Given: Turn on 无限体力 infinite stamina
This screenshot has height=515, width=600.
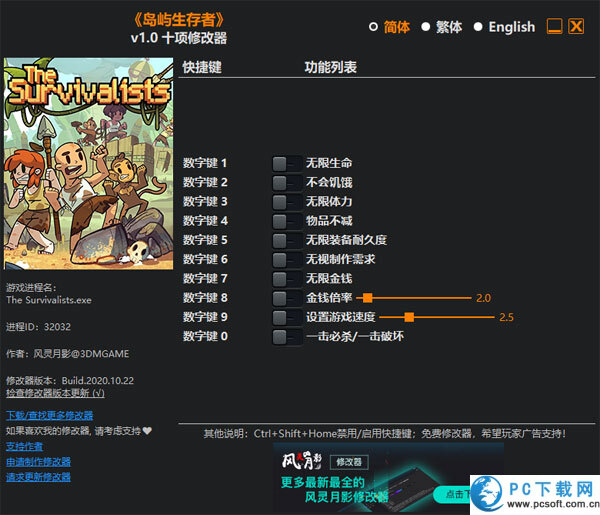Looking at the screenshot, I should [287, 201].
